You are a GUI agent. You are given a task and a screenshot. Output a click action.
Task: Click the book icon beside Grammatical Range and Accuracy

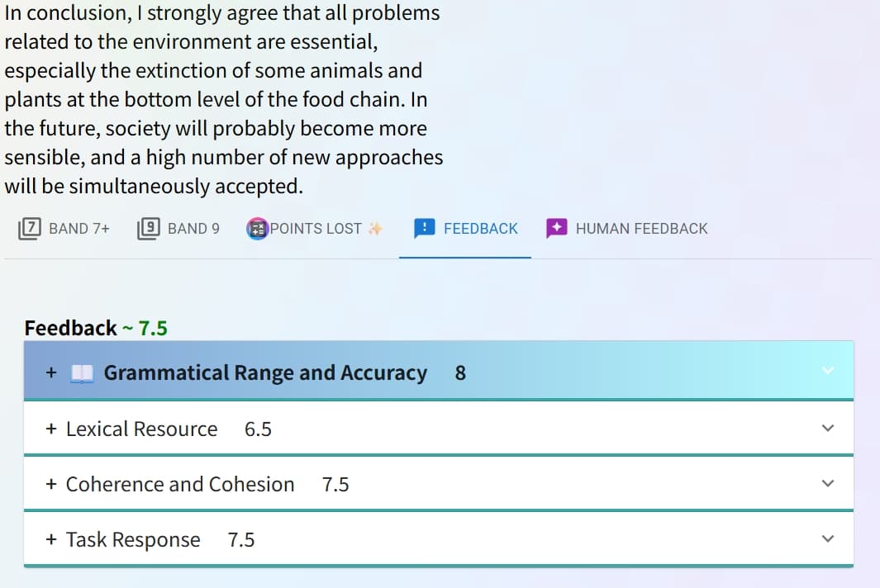(x=82, y=372)
